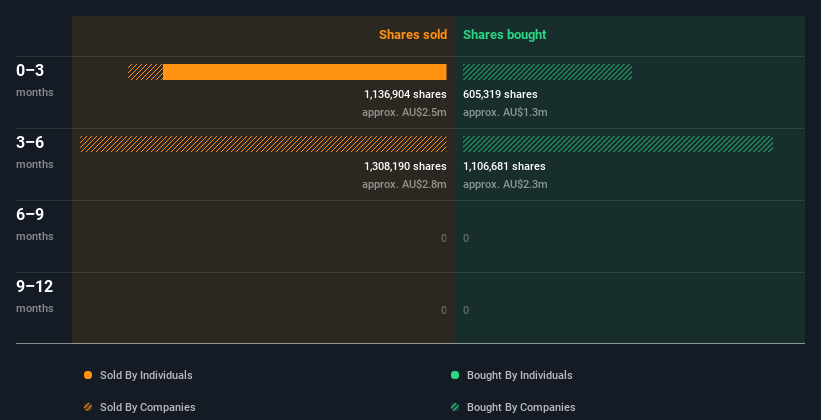Click the 1,136,904 shares sold value

[405, 94]
